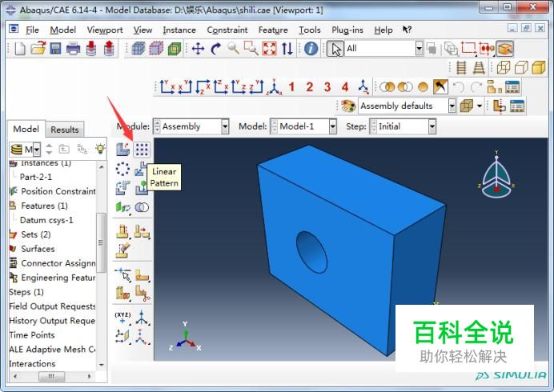Open the Viewport menu
The image size is (554, 392).
pyautogui.click(x=105, y=30)
